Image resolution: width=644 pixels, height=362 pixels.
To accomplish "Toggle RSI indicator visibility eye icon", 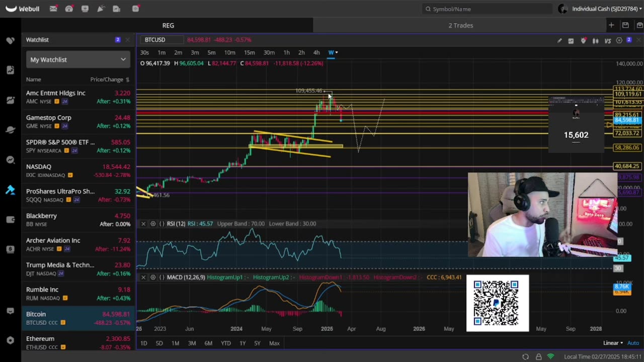I will point(153,224).
